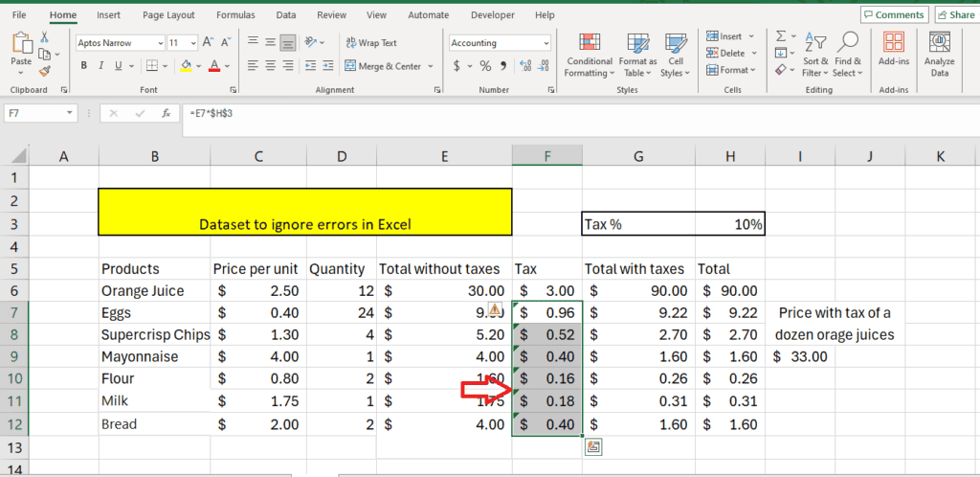
Task: Click the Share button
Action: (955, 15)
